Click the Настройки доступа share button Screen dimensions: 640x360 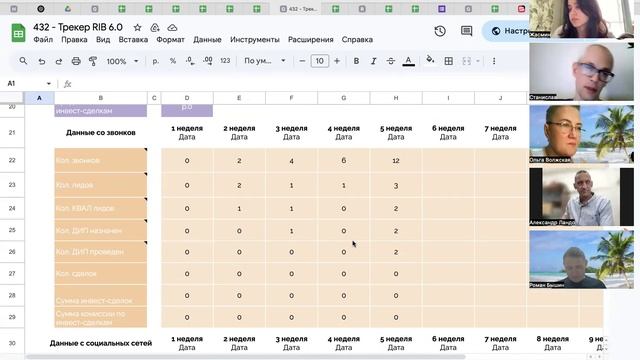507,31
